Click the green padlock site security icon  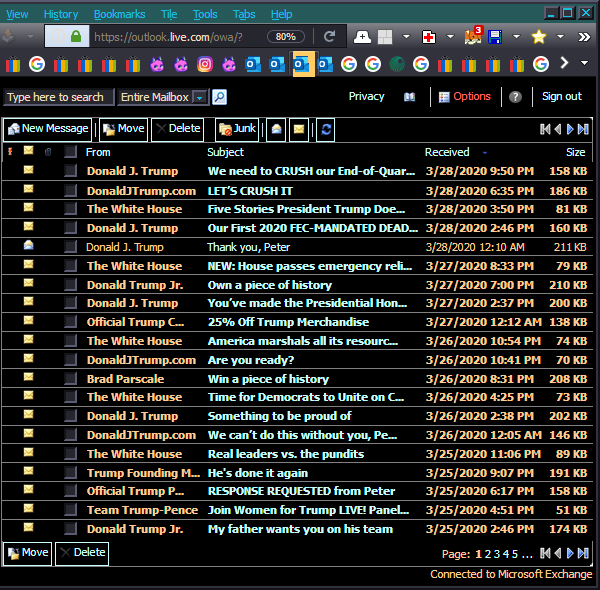tap(76, 37)
